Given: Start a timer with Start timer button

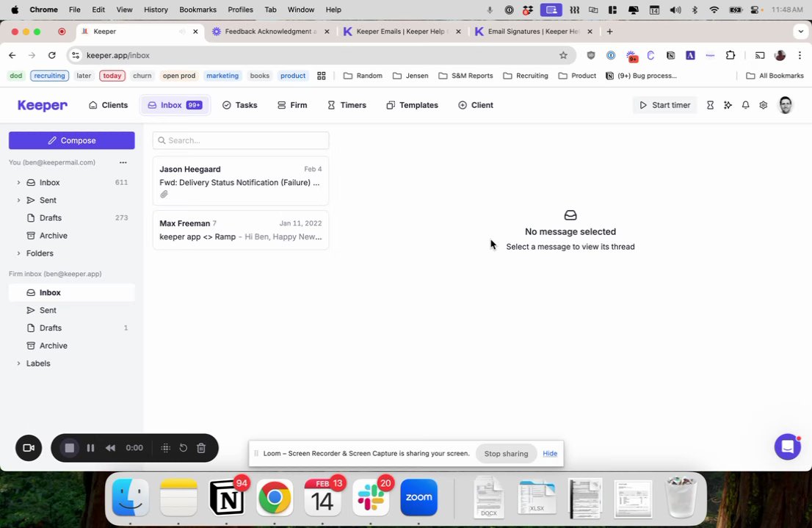Looking at the screenshot, I should (665, 105).
